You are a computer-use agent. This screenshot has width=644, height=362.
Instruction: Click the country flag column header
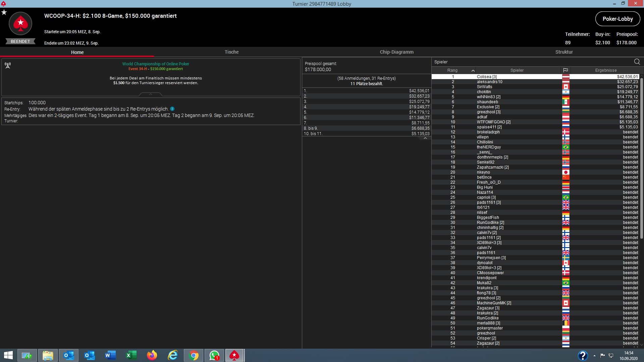pyautogui.click(x=566, y=70)
